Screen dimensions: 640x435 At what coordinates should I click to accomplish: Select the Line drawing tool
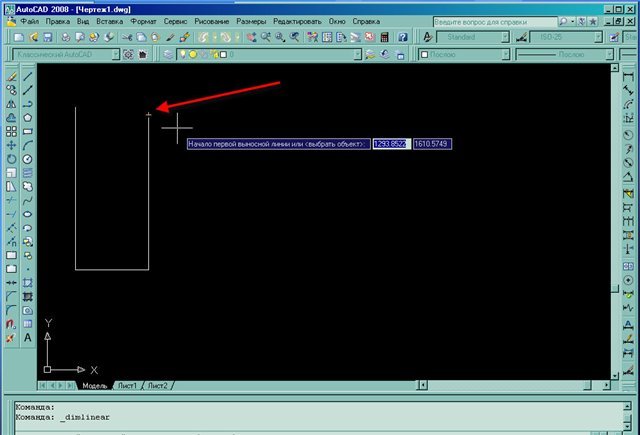point(28,76)
